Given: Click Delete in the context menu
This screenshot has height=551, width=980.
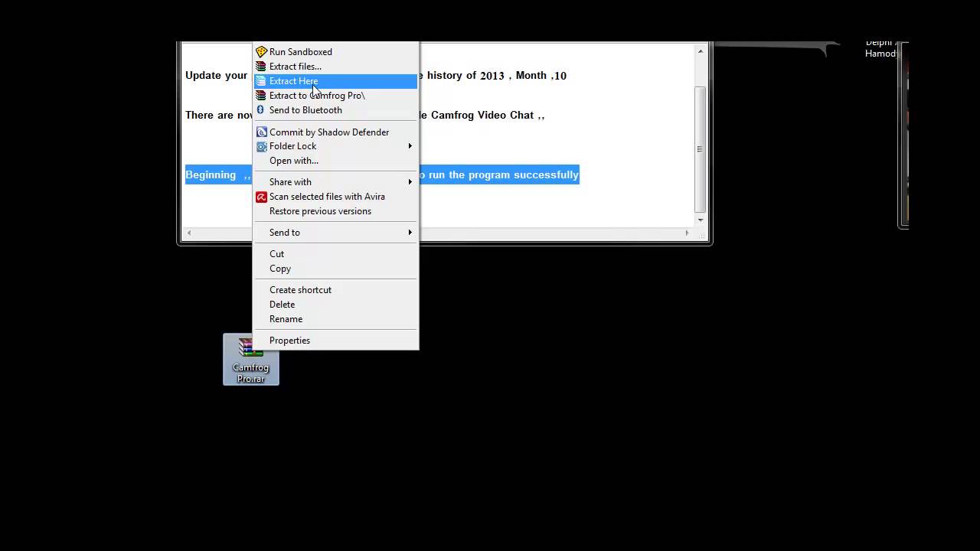Looking at the screenshot, I should point(336,305).
